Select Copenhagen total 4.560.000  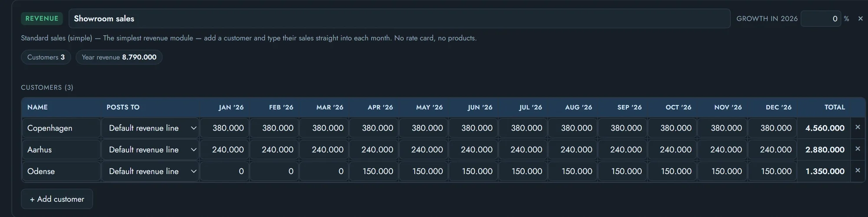[825, 128]
